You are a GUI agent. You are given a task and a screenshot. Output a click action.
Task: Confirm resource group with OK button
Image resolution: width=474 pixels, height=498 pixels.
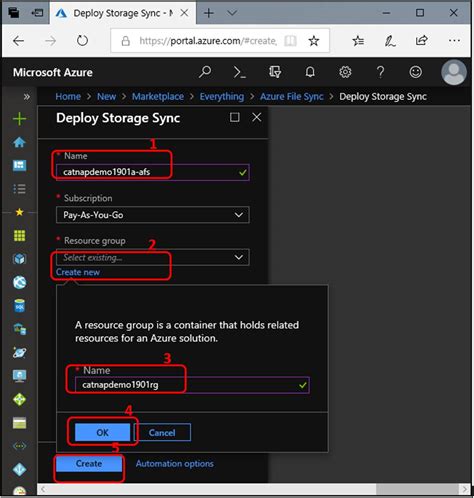click(102, 432)
